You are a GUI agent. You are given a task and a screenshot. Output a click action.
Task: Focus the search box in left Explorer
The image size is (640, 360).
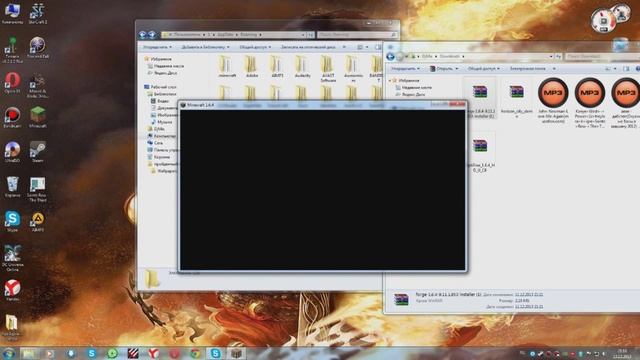[x=358, y=35]
